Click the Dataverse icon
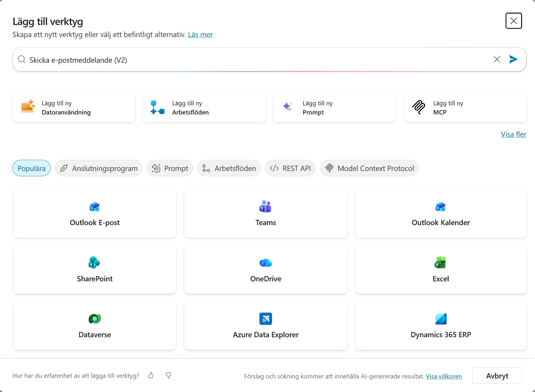This screenshot has height=392, width=535. coord(95,318)
